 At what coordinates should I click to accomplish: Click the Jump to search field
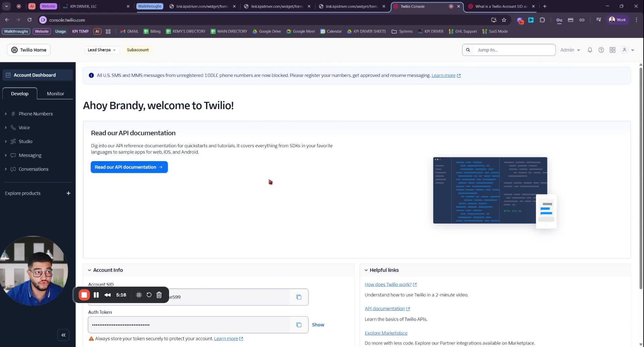[508, 50]
